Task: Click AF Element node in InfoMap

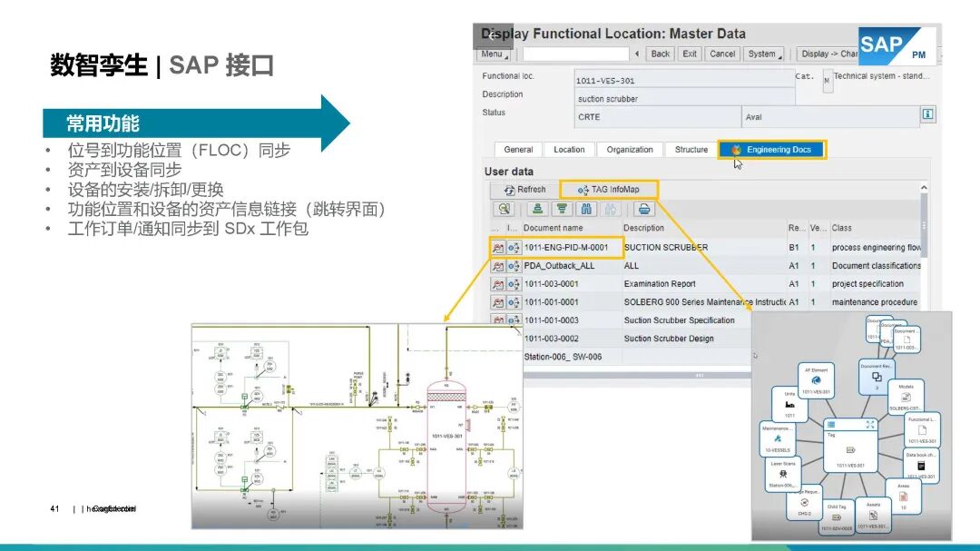Action: (817, 381)
